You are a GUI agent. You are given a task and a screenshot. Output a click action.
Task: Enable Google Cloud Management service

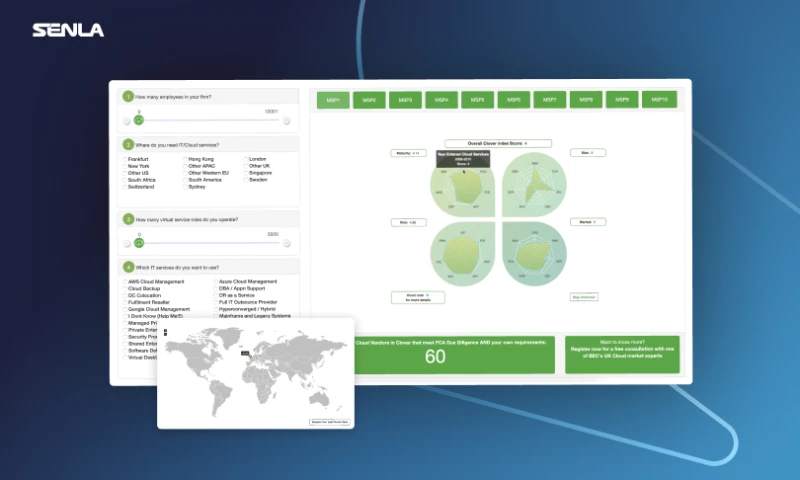pos(124,309)
